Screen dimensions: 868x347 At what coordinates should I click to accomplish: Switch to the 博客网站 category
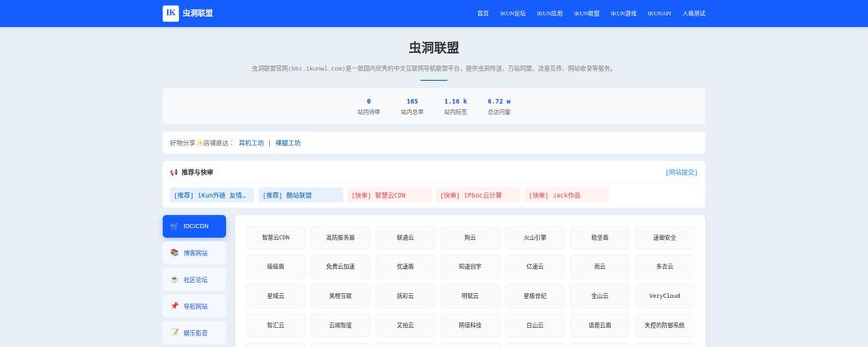tap(194, 253)
